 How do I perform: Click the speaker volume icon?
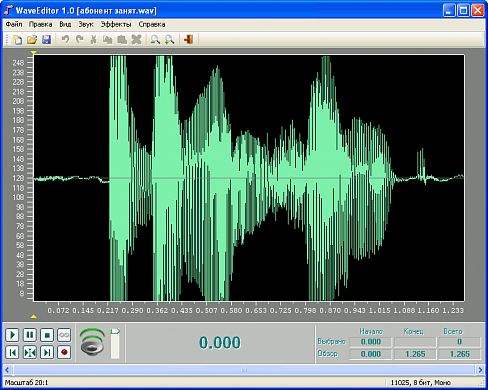coord(92,342)
